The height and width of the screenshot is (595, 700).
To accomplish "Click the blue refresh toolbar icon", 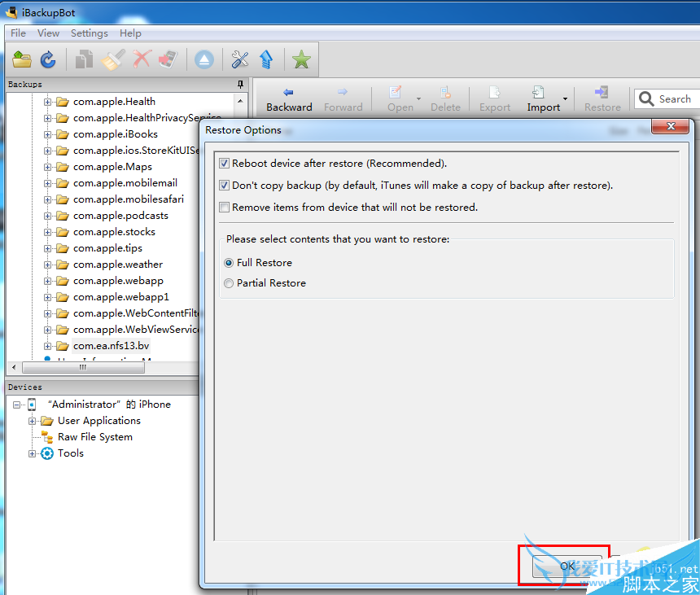I will click(48, 59).
